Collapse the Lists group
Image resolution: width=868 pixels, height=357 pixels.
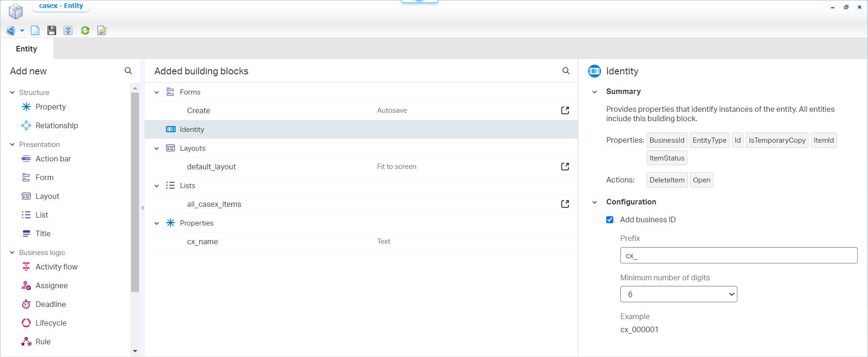[x=157, y=186]
